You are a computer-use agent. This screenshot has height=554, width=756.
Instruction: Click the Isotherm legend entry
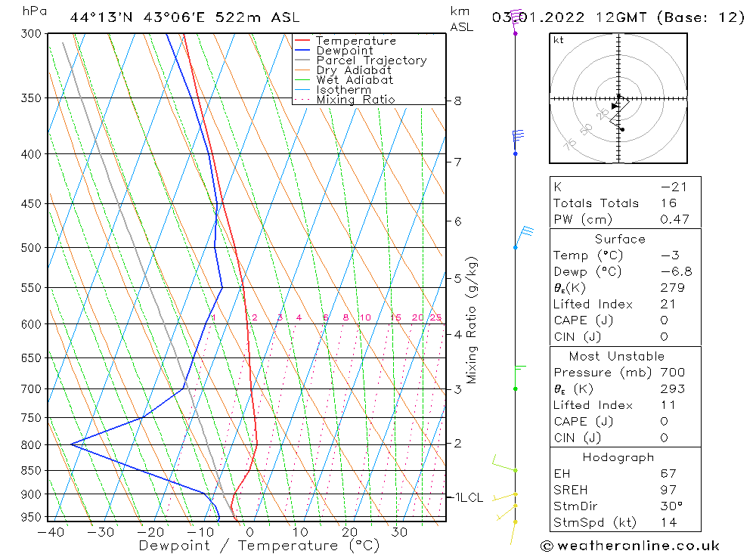pos(333,90)
